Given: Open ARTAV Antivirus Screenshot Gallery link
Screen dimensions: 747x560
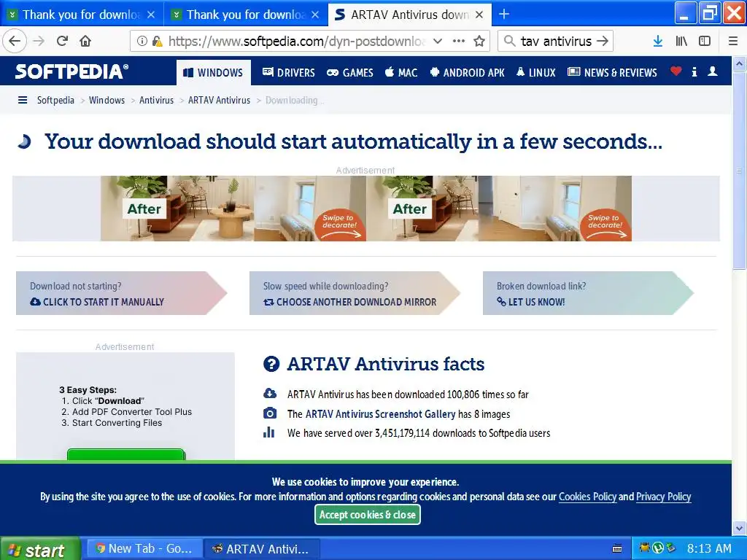Looking at the screenshot, I should coord(380,414).
